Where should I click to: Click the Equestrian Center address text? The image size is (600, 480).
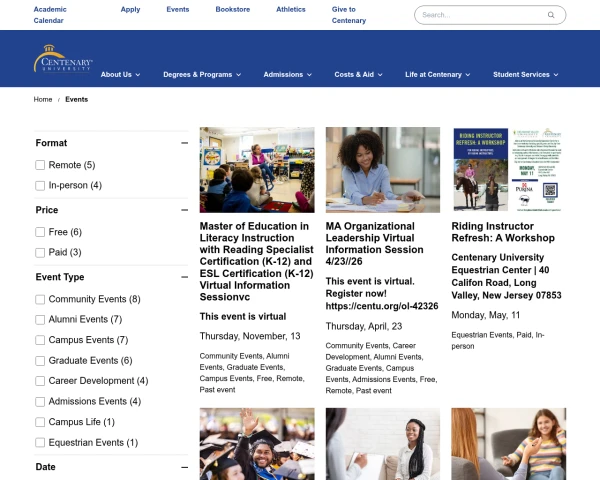click(506, 276)
